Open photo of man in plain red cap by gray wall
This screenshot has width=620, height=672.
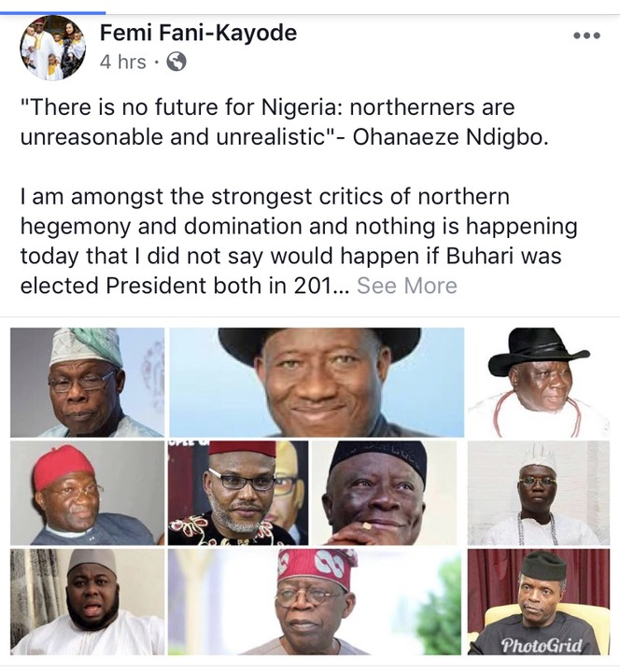[x=87, y=493]
